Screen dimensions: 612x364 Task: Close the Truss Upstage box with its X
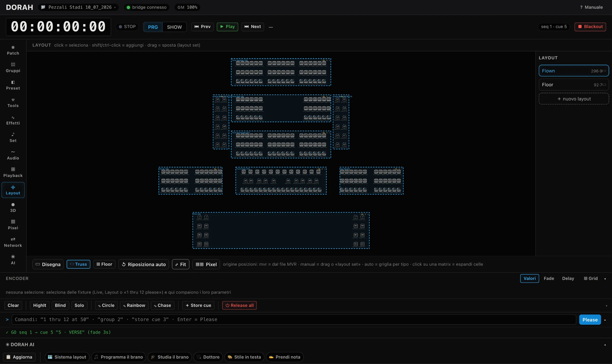329,60
